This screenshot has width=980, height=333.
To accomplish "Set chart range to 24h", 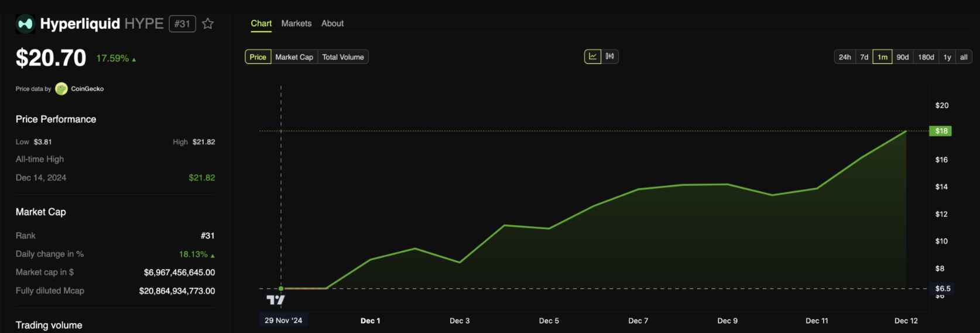I will pyautogui.click(x=845, y=57).
